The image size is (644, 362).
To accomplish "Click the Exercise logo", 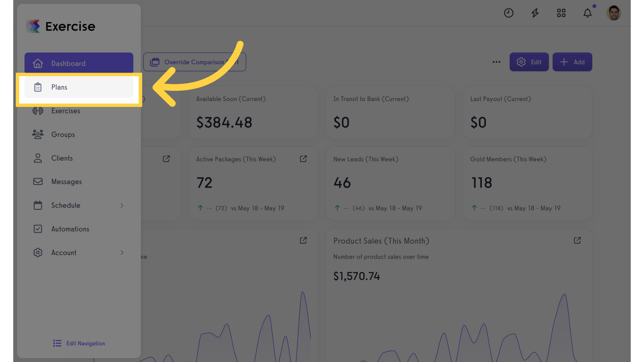I will 61,26.
